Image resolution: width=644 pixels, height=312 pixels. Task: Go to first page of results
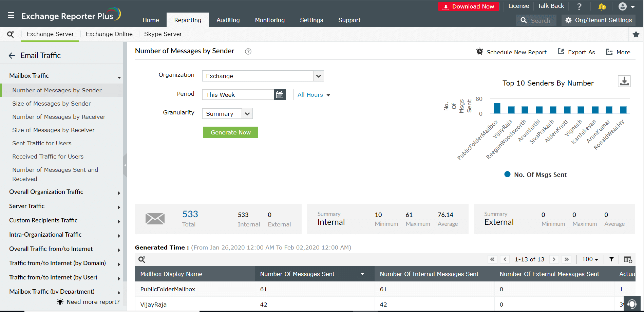(492, 259)
